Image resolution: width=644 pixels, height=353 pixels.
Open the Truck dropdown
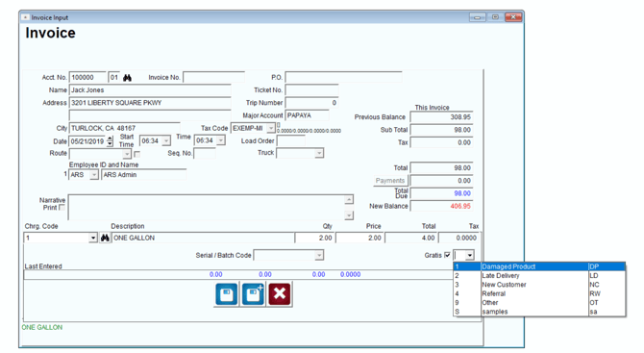[319, 153]
